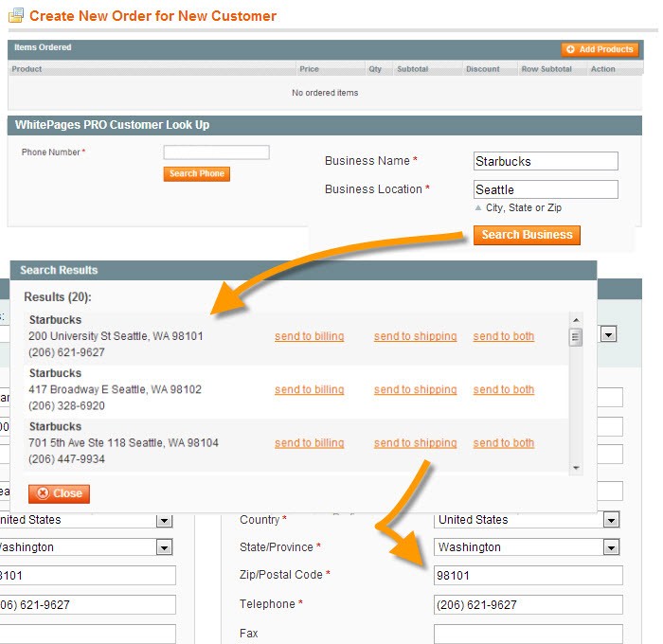Click the Price column header
Screen dimensions: 663x644
click(x=309, y=69)
